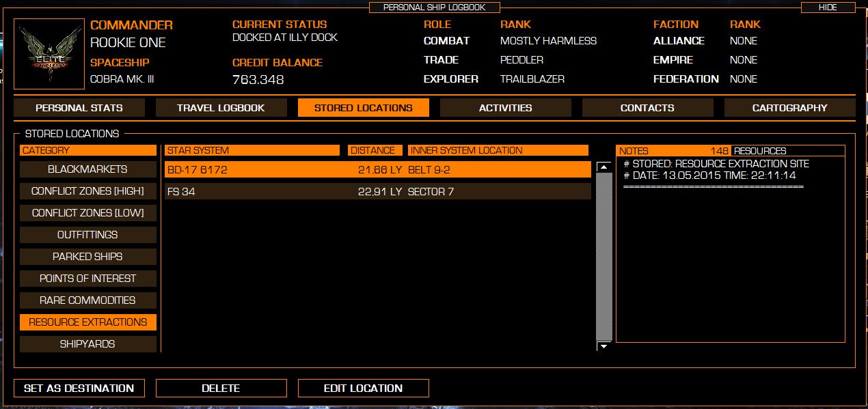Click the Notes header label
Image resolution: width=868 pixels, height=409 pixels.
(634, 151)
